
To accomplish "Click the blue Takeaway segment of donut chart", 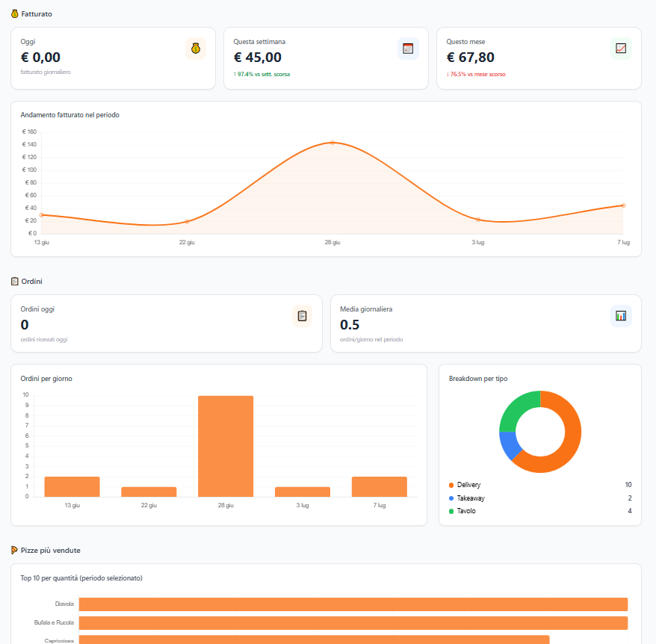I will click(x=510, y=446).
